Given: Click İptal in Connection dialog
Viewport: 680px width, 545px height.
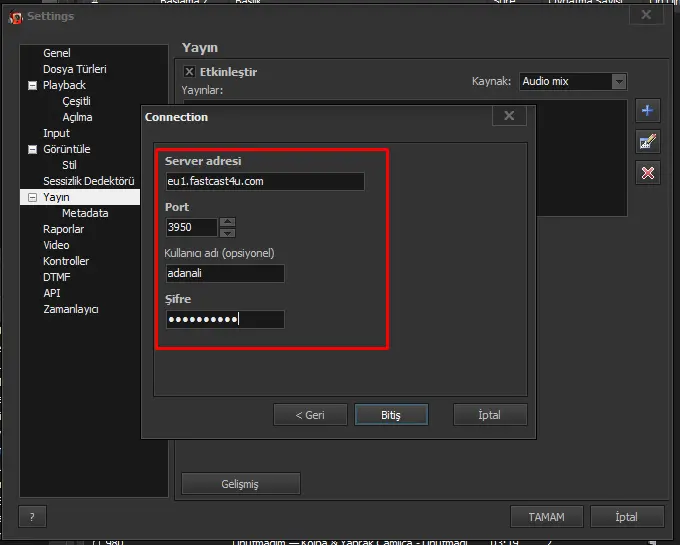Looking at the screenshot, I should [x=490, y=415].
